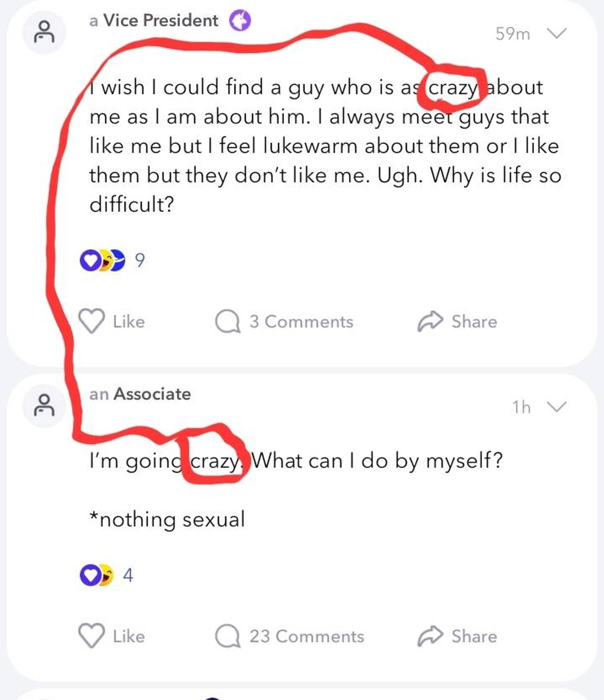Screen dimensions: 604x700
Task: Open the "I'm going crazy" post text
Action: pos(296,461)
